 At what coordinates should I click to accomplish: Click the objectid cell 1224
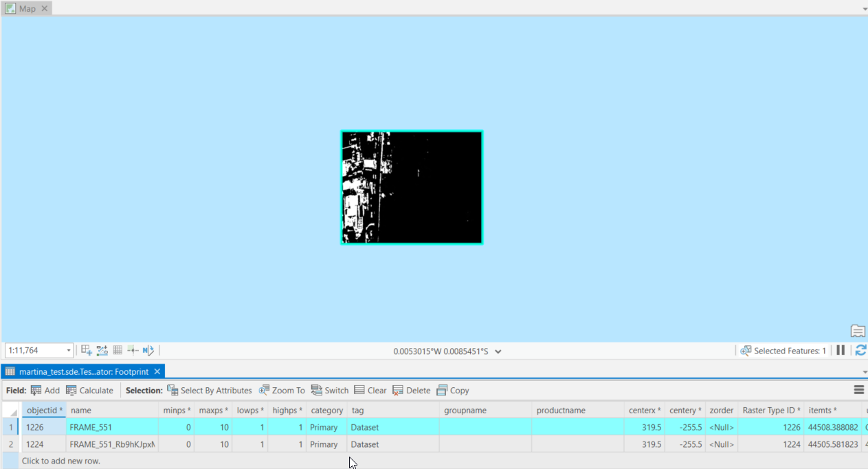pos(44,444)
